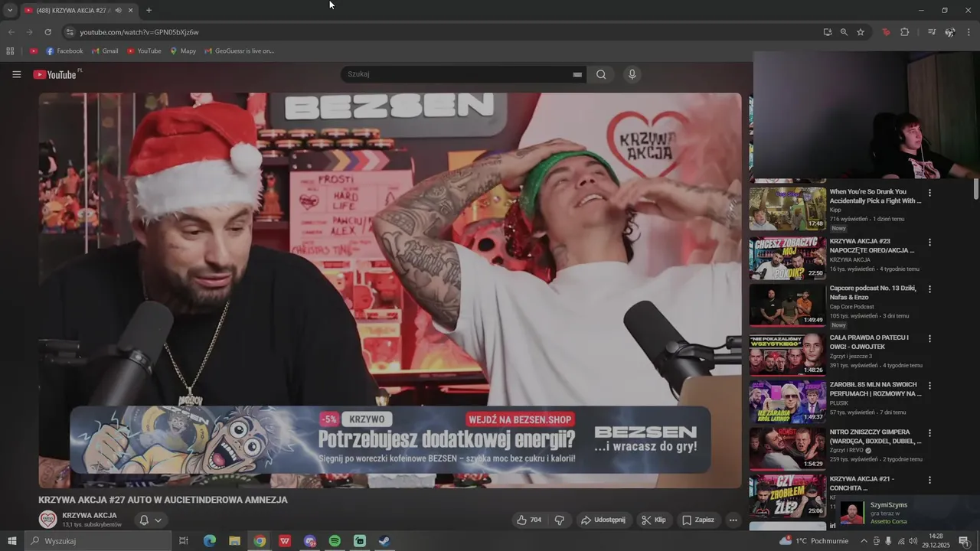The width and height of the screenshot is (980, 551).
Task: Open the ZAROBIŁ 85 MLN thumbnail
Action: pyautogui.click(x=787, y=401)
